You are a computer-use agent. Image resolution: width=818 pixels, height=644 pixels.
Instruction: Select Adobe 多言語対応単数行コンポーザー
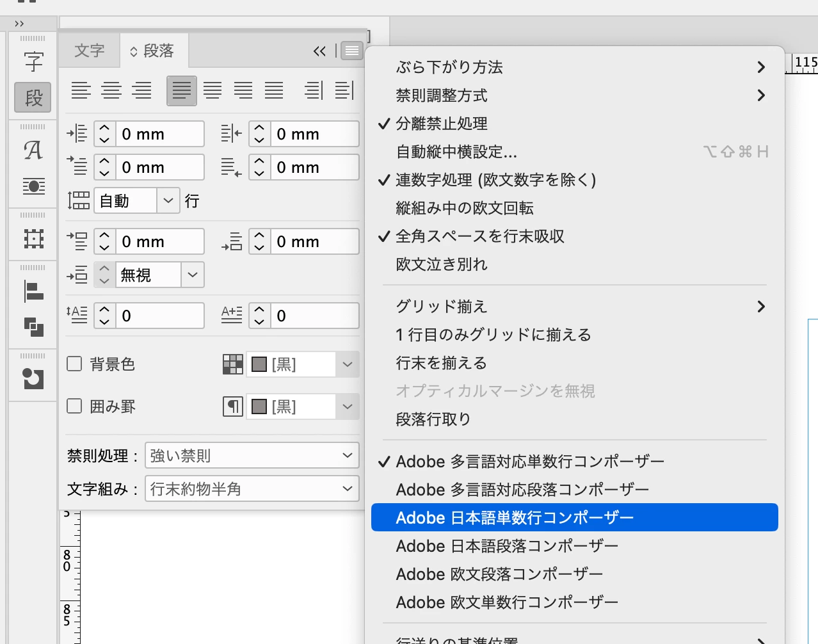(575, 462)
